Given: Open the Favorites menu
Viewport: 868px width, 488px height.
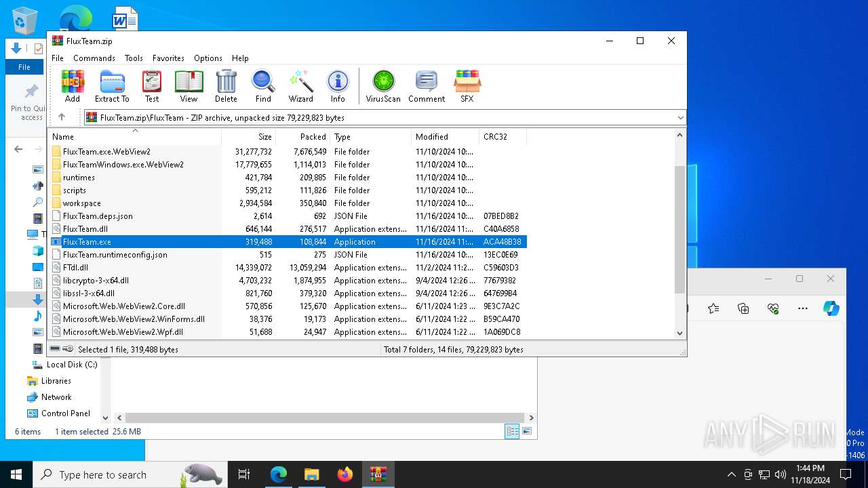Looking at the screenshot, I should 168,58.
